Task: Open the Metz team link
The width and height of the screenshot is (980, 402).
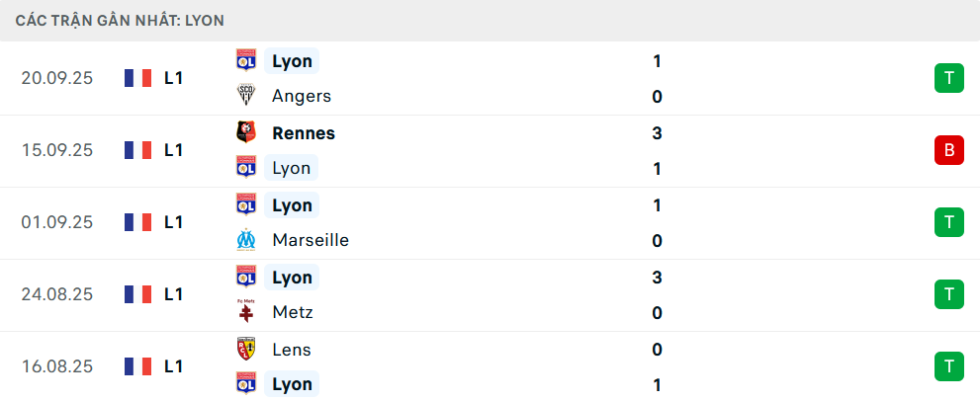Action: point(292,312)
